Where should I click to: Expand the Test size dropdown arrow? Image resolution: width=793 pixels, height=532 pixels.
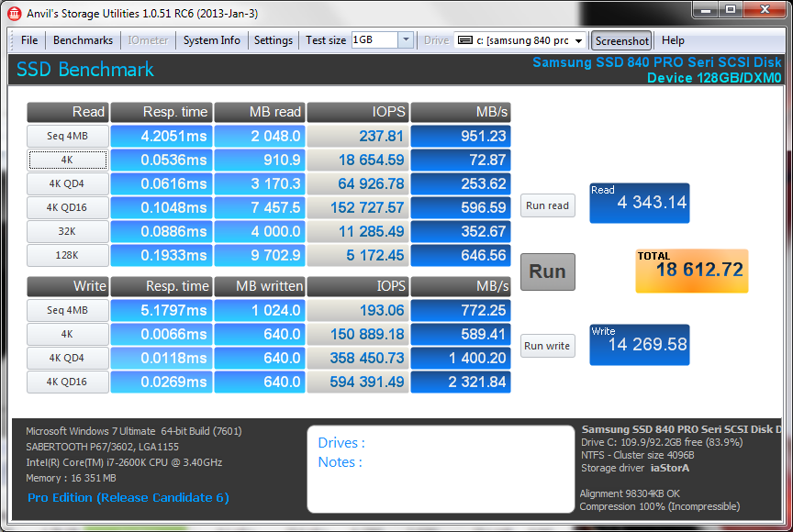click(x=406, y=40)
